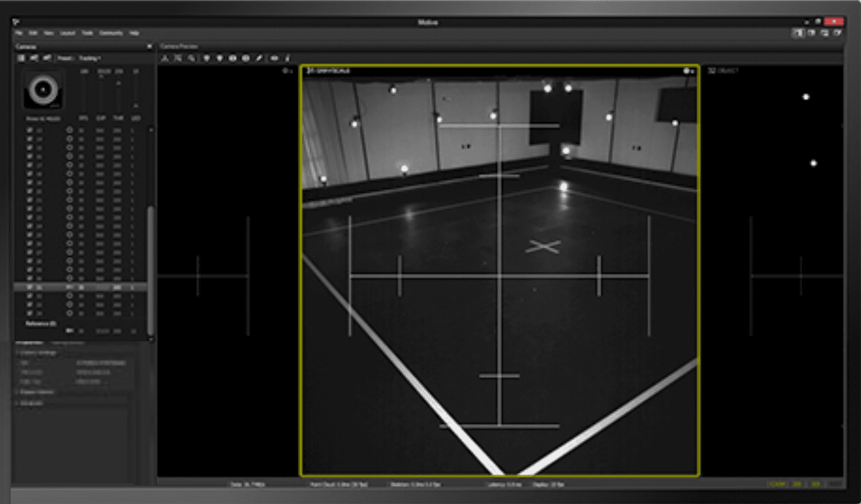Click second icon in Cameras pane toolbar
The height and width of the screenshot is (504, 861).
34,58
